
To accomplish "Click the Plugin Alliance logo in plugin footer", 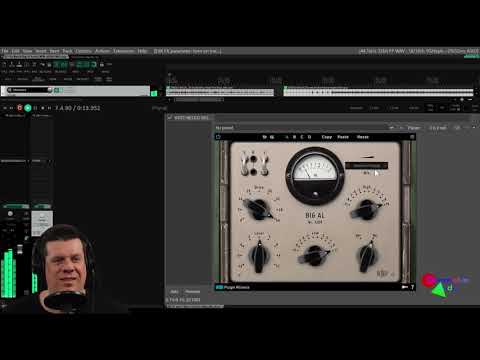I will click(233, 287).
